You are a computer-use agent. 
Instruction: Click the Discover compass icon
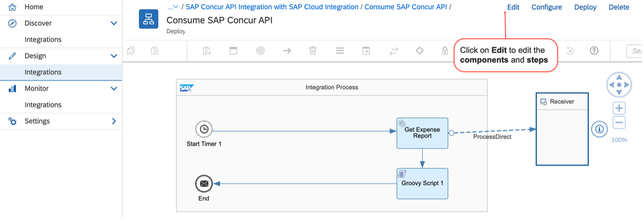point(13,23)
